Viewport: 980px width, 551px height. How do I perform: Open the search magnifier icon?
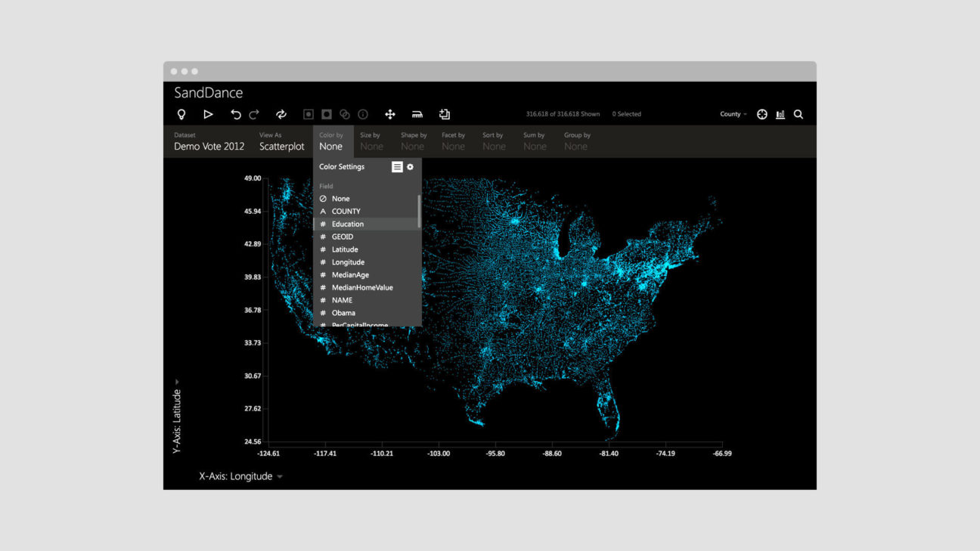[799, 114]
